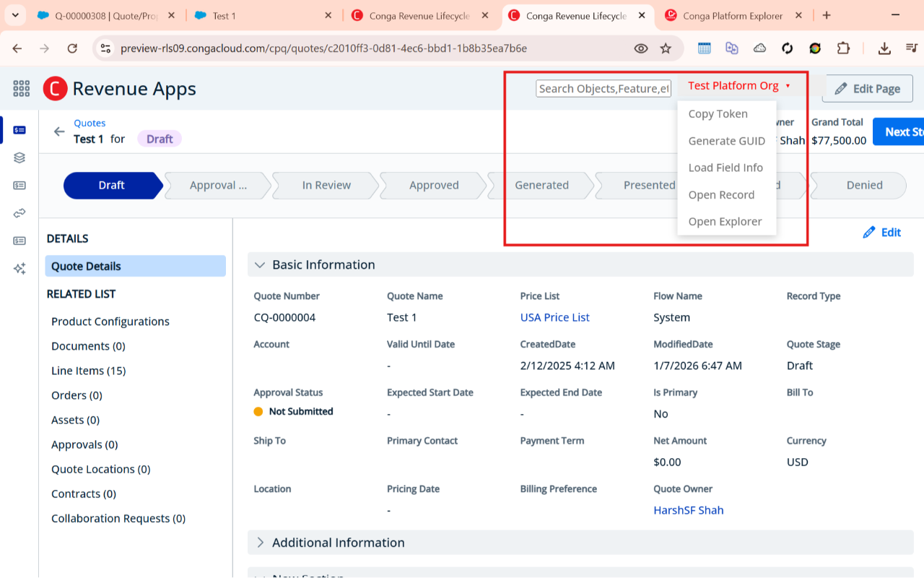924x578 pixels.
Task: Open the link relationships icon in sidebar
Action: coord(19,212)
